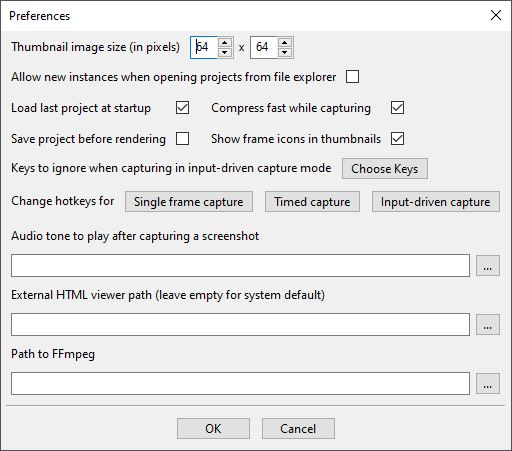Viewport: 512px width, 451px height.
Task: Toggle Show frame icons in thumbnails
Action: coord(397,139)
